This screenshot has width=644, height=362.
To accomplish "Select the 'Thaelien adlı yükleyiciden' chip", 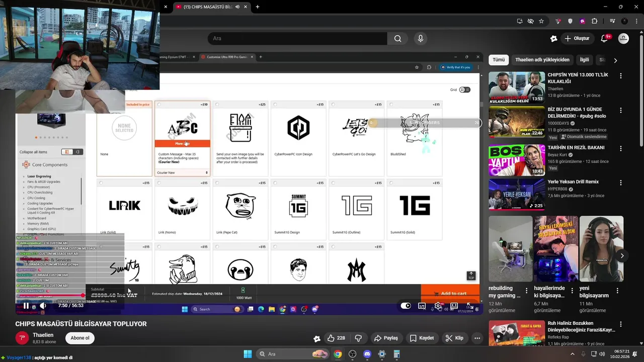I will (x=542, y=60).
